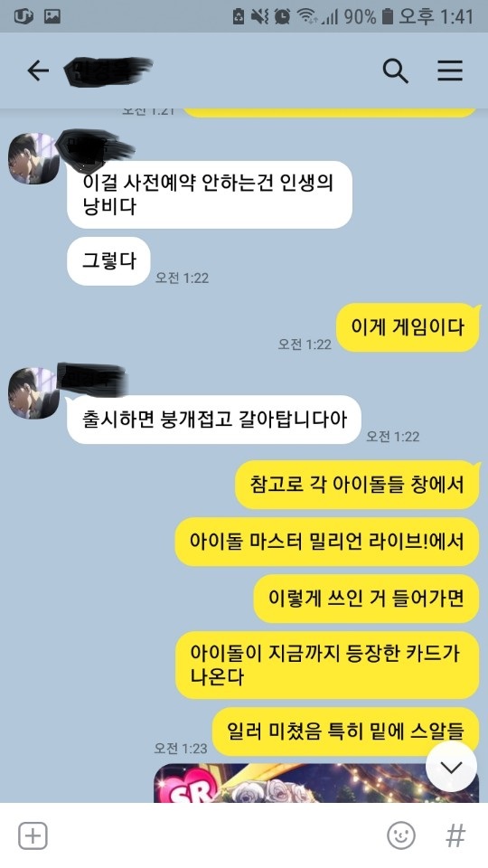Open the chat room hamburger menu
This screenshot has width=488, height=868.
click(x=450, y=71)
